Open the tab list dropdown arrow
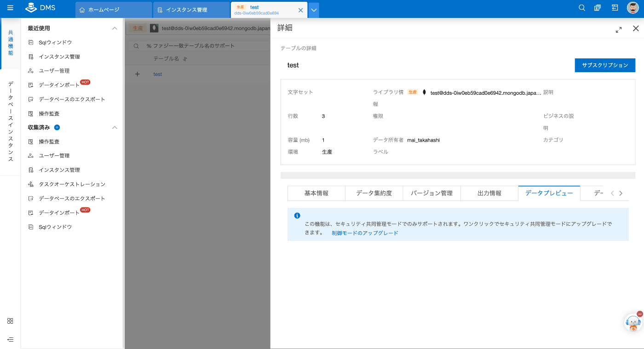This screenshot has height=349, width=644. (314, 10)
